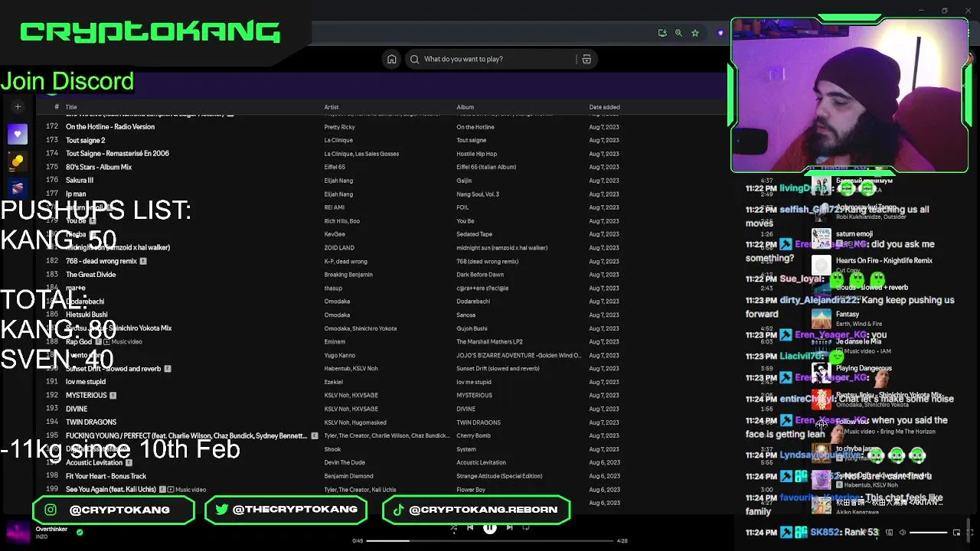Viewport: 980px width, 551px height.
Task: Open album The Marshall Mathers LP2
Action: click(x=489, y=342)
